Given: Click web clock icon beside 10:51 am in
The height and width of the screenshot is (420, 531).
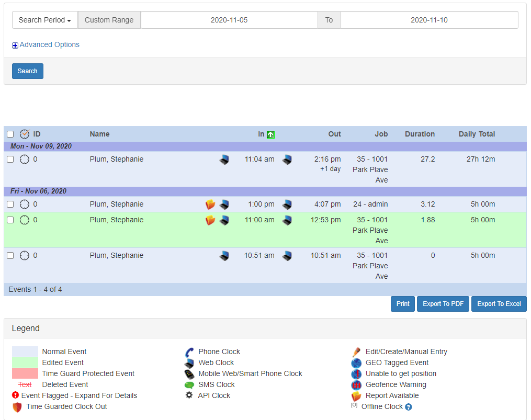Looking at the screenshot, I should [224, 256].
